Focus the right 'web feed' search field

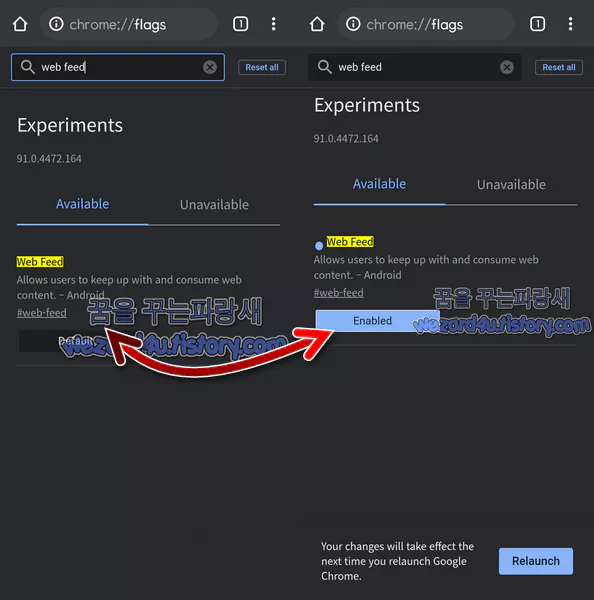tap(414, 67)
